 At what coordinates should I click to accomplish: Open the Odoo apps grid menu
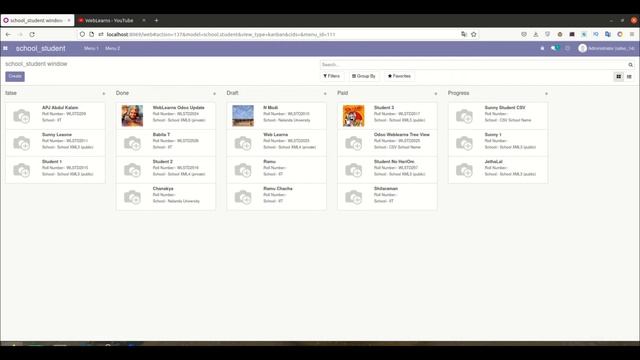click(5, 48)
